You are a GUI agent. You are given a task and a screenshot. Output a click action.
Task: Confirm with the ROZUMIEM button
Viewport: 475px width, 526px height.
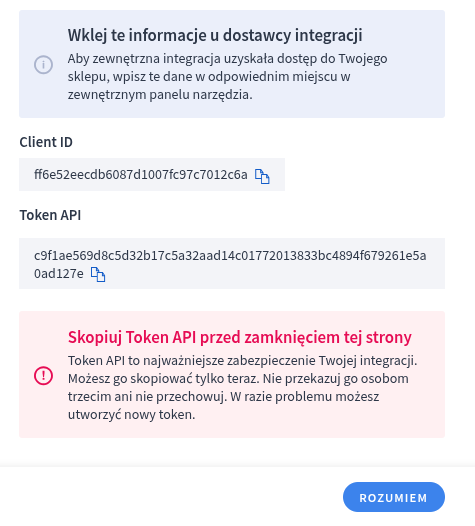coord(394,497)
